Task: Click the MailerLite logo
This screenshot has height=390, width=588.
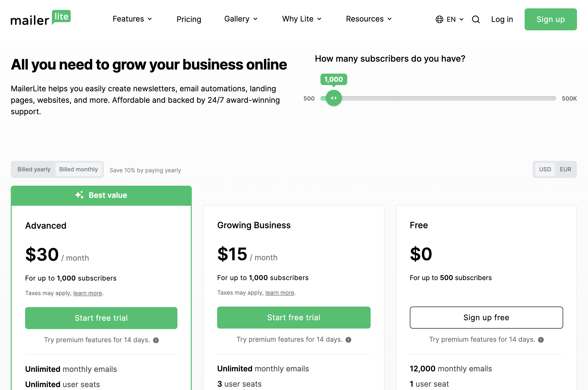Action: 41,18
